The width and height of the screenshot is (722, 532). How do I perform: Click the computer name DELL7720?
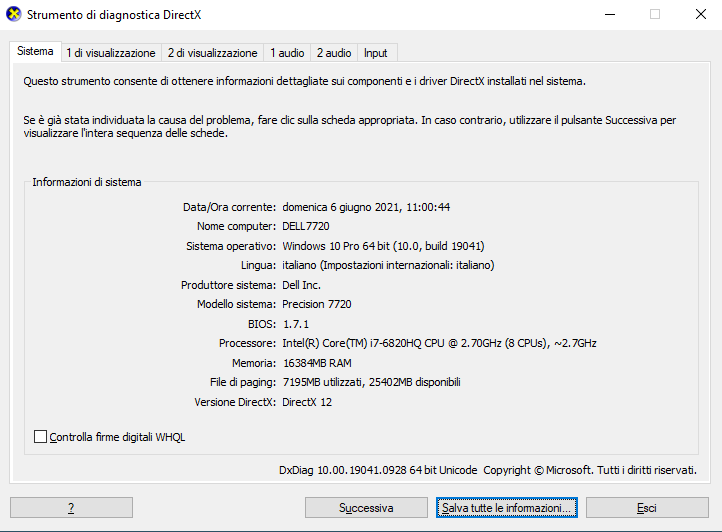click(306, 226)
